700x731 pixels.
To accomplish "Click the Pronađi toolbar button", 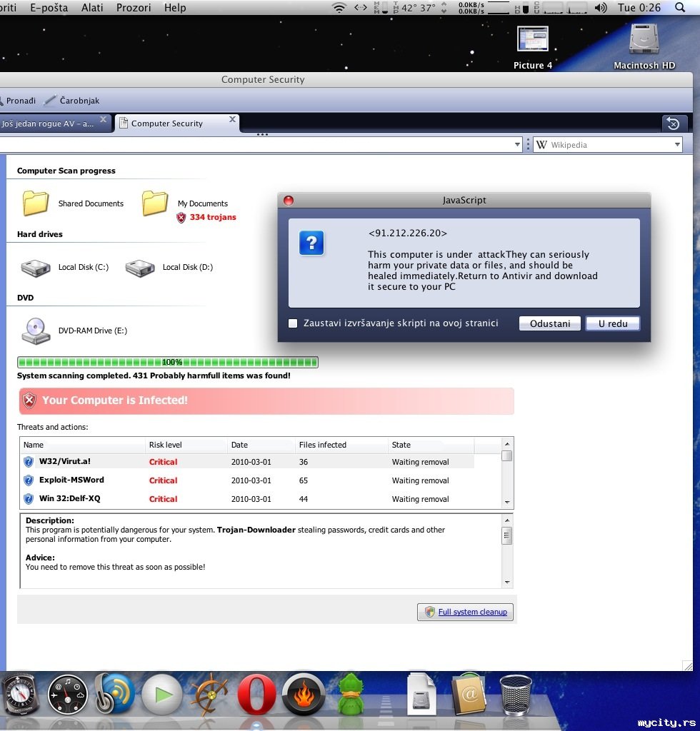I will point(18,101).
